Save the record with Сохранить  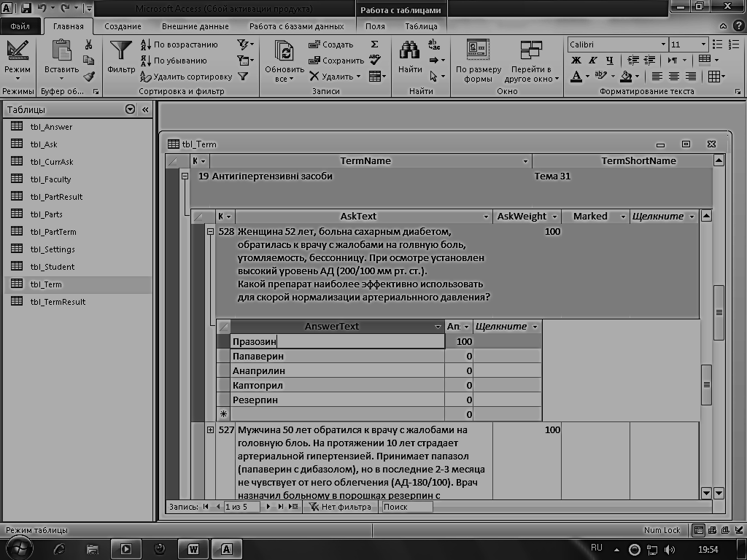click(x=336, y=61)
